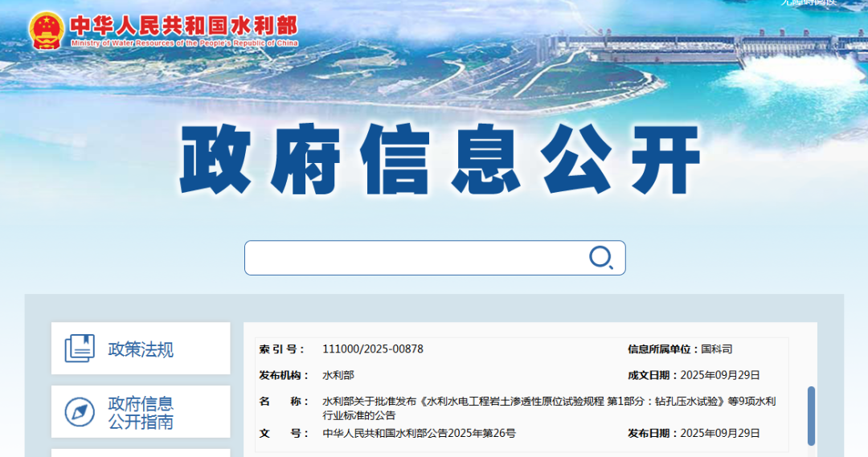Click the partially visible third sidebar item
This screenshot has width=868, height=457.
point(141,452)
